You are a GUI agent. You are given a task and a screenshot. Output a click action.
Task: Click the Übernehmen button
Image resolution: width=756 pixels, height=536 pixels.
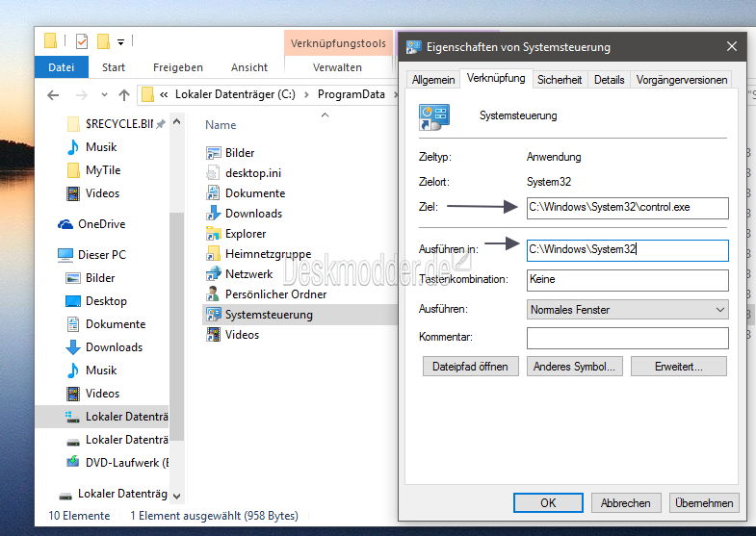pos(704,502)
